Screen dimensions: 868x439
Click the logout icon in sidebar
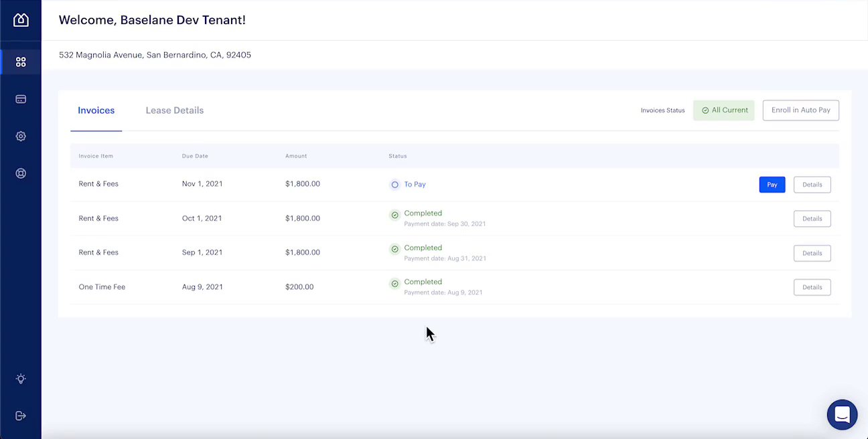(x=21, y=416)
